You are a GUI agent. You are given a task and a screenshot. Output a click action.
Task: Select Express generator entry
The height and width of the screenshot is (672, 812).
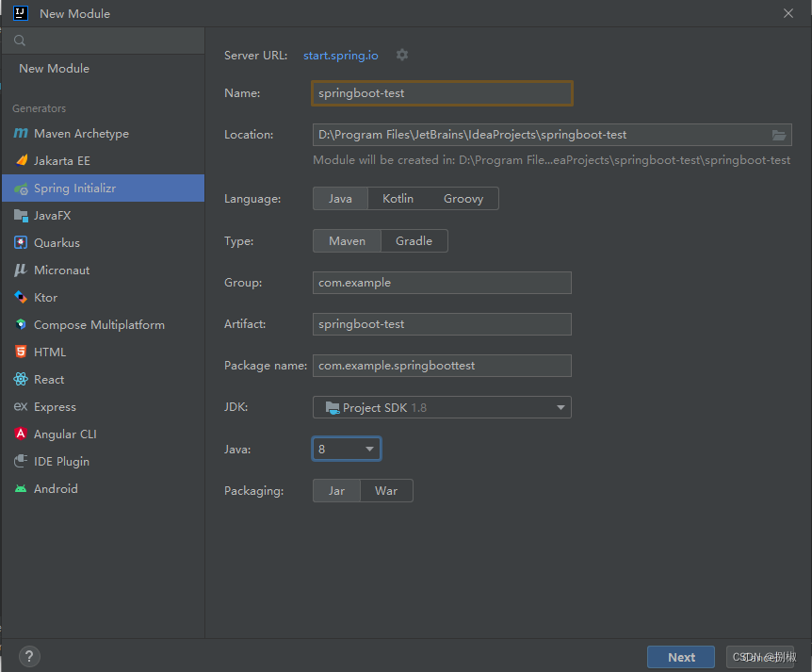point(103,407)
